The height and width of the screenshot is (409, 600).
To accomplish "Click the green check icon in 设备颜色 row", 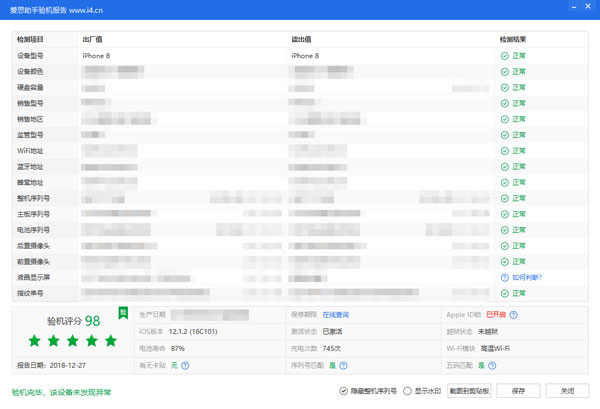I will 505,72.
